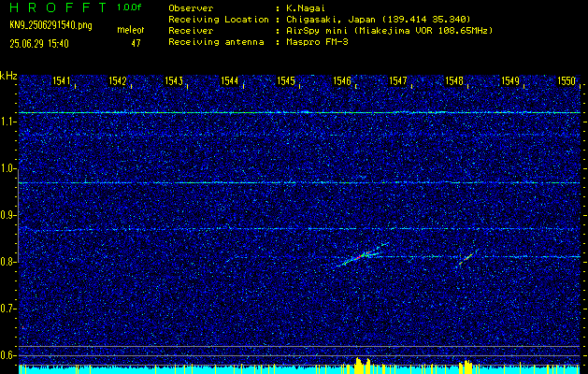
Task: Select observer name K.Nagai
Action: (304, 8)
